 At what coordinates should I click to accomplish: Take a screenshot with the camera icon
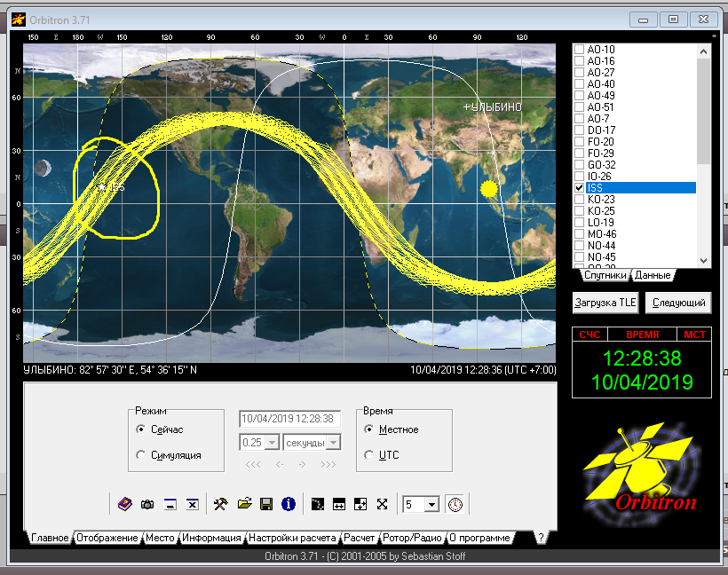(147, 504)
